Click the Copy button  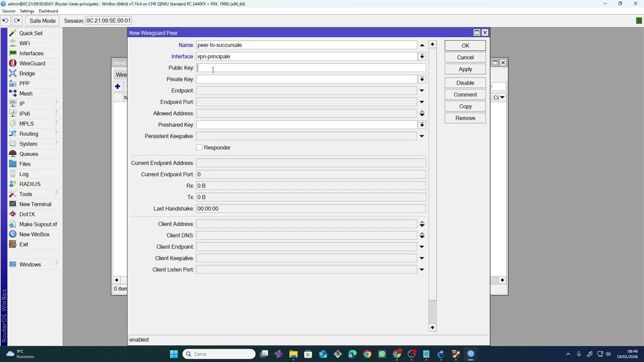pyautogui.click(x=465, y=107)
